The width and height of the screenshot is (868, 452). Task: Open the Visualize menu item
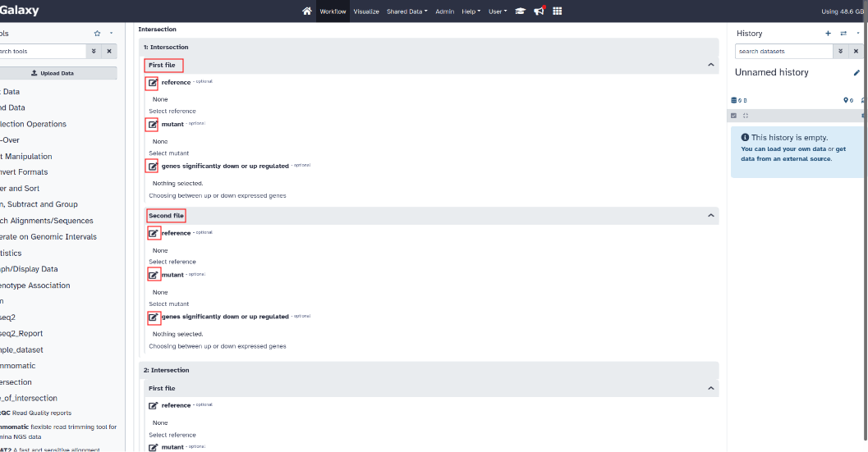point(366,11)
